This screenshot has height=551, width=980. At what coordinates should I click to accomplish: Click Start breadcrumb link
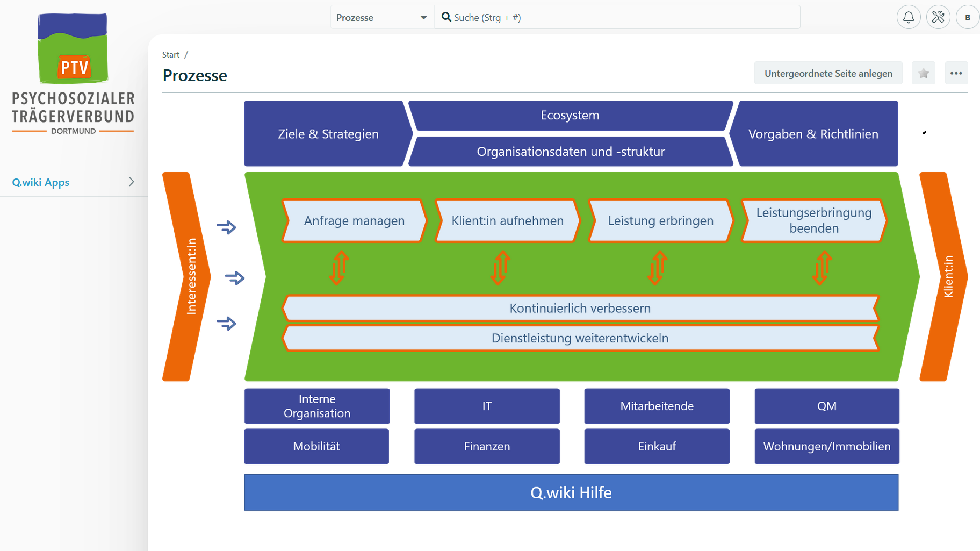[171, 54]
